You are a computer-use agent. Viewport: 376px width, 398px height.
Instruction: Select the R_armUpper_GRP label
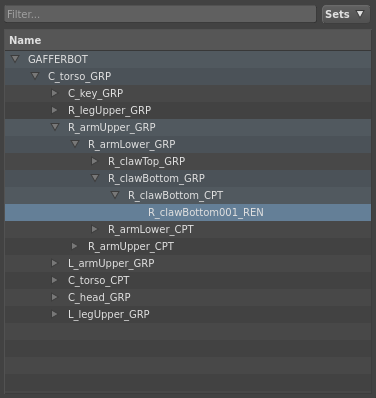coord(111,127)
